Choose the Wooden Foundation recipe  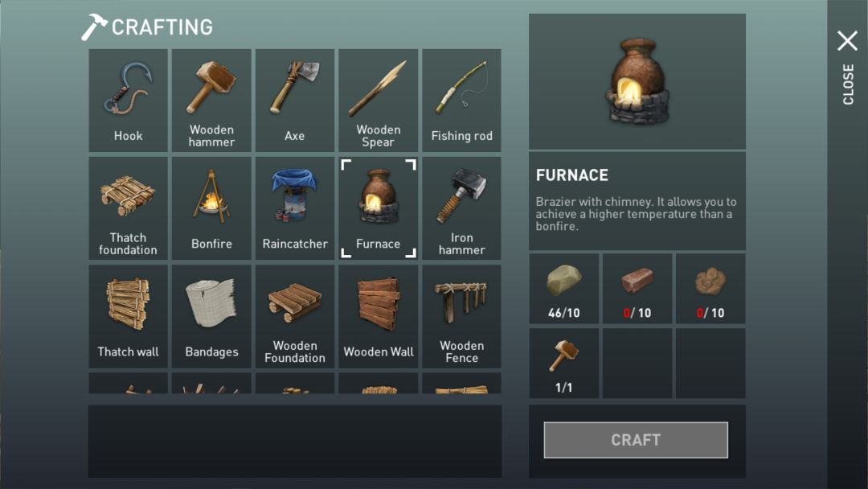coord(294,316)
